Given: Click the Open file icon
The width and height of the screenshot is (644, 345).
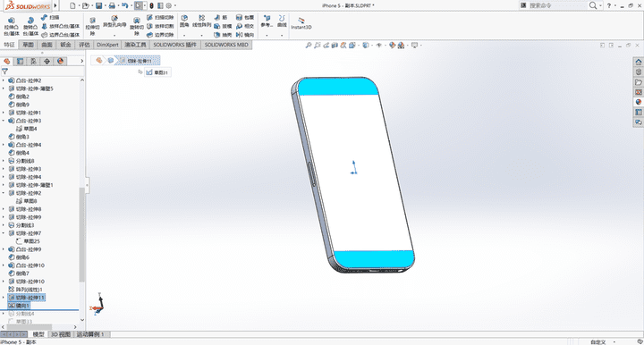Looking at the screenshot, I should (86, 5).
